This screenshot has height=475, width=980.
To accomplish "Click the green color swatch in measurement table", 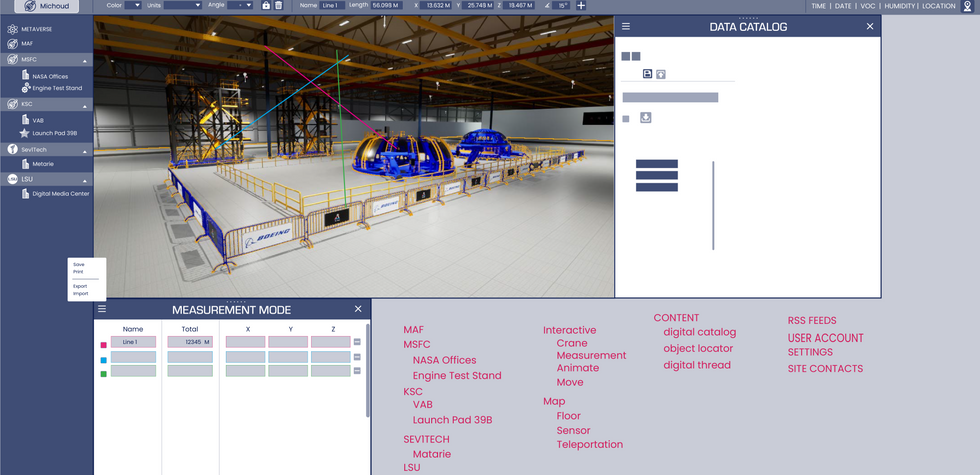I will (104, 374).
